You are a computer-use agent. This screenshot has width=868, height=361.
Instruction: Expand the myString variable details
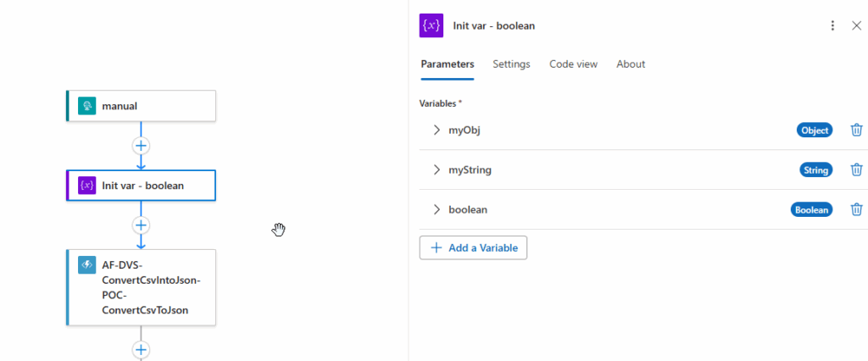[x=437, y=169]
